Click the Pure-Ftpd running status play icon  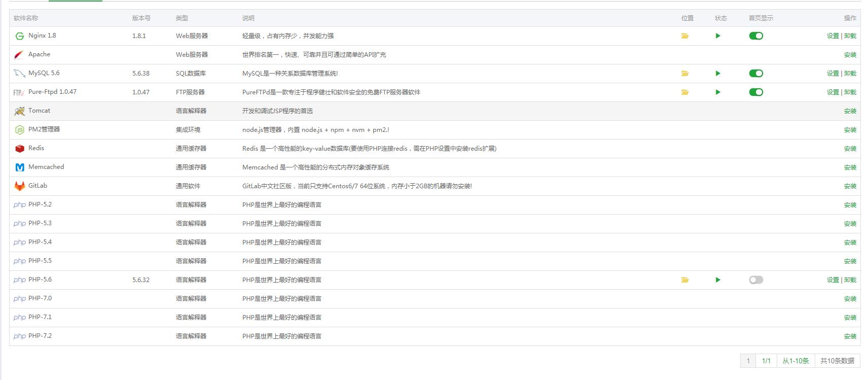718,92
